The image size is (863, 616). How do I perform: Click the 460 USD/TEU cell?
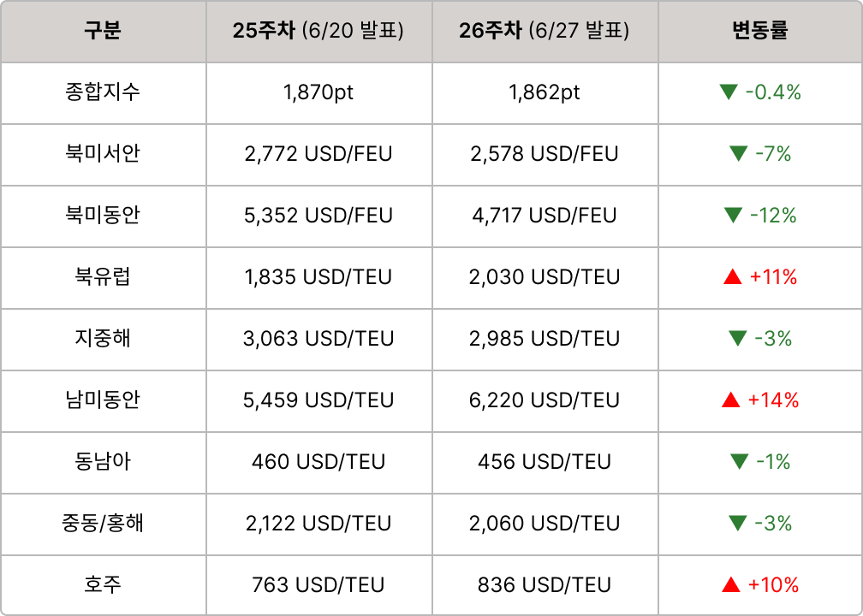pyautogui.click(x=318, y=461)
